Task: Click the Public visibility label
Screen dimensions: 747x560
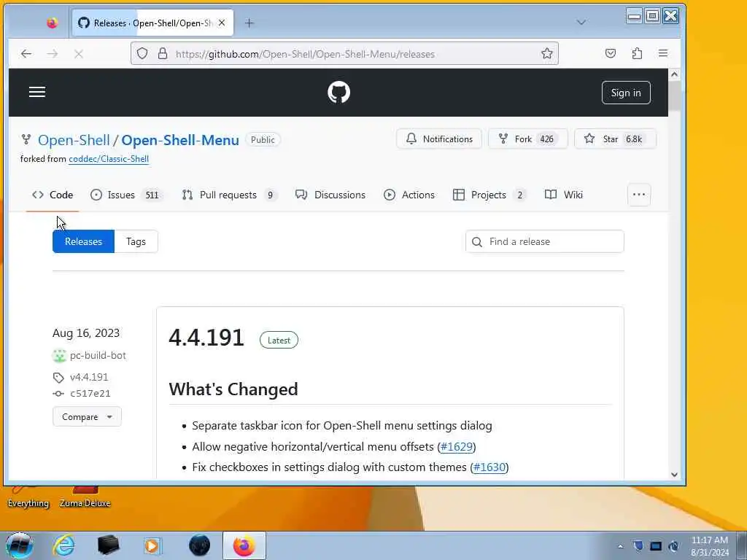Action: [263, 139]
